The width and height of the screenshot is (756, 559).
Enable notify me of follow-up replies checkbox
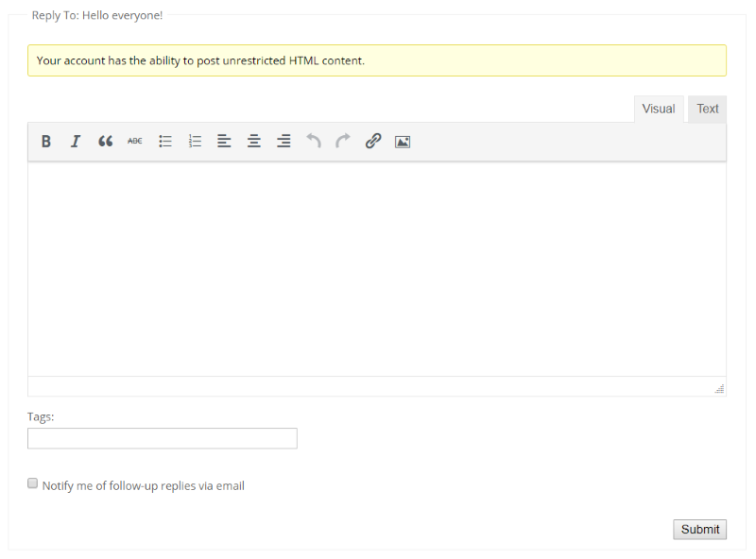click(32, 483)
